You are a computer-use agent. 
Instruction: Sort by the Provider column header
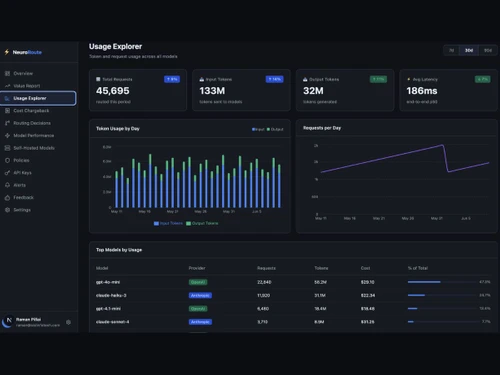pos(197,268)
